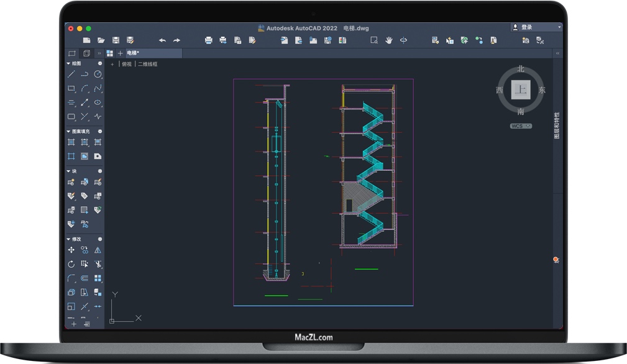Image resolution: width=627 pixels, height=364 pixels.
Task: Switch to the 电梯* drawing tab
Action: [134, 53]
